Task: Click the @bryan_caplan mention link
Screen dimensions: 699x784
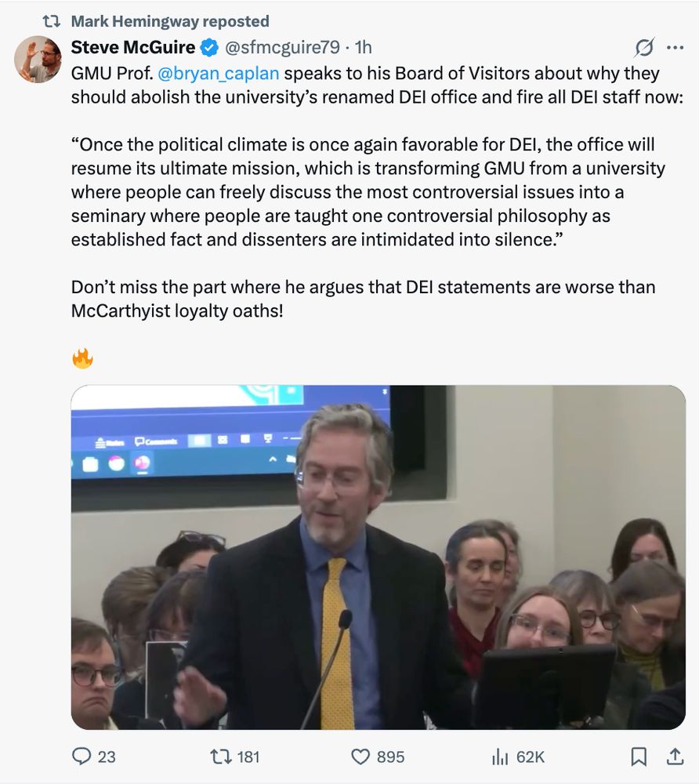Action: click(x=219, y=73)
